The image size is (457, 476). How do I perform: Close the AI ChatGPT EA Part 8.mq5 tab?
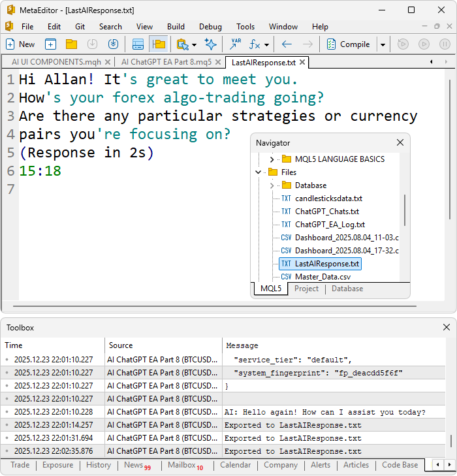(218, 62)
